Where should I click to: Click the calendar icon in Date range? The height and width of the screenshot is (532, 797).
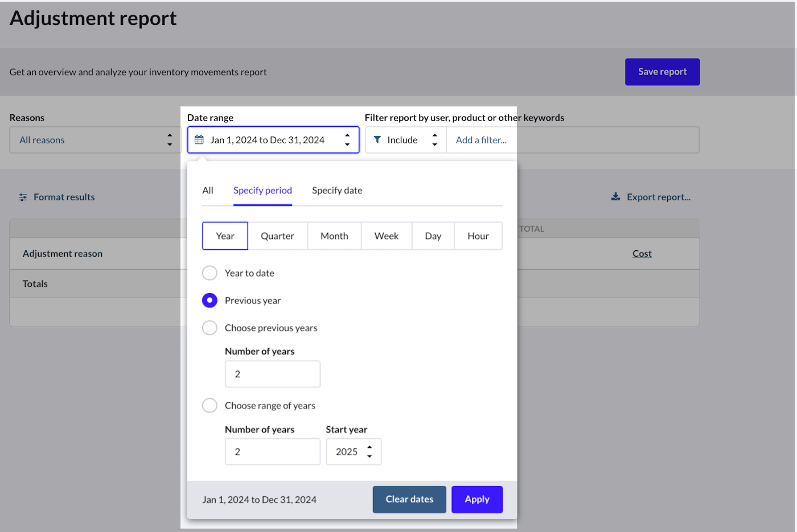[199, 140]
